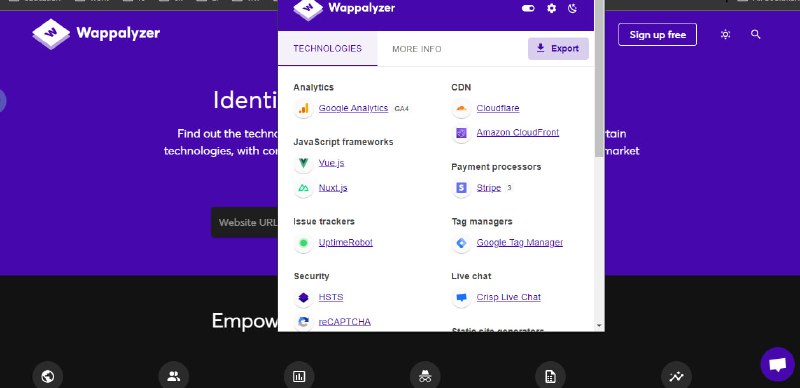The image size is (800, 388).
Task: Open the Amazon CloudFront link
Action: 517,132
